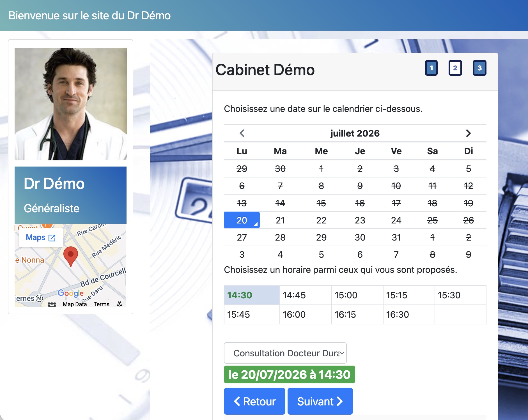
Task: Open map keyboard shortcuts icon
Action: tap(52, 304)
